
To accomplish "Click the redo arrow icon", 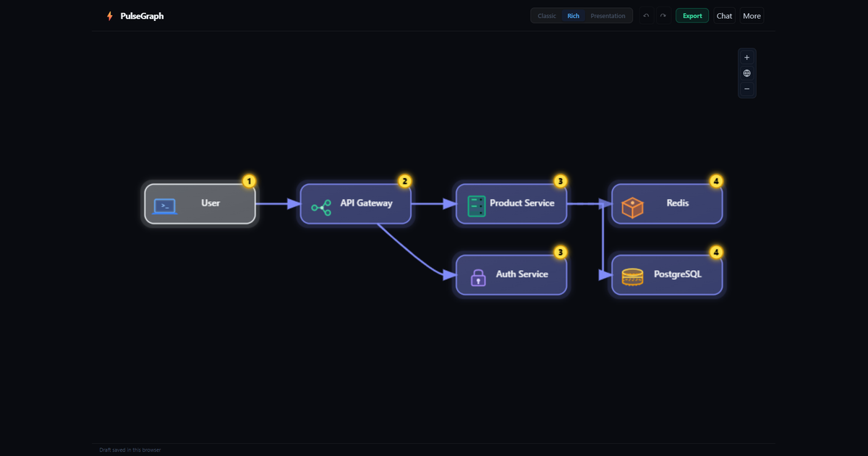I will (663, 16).
